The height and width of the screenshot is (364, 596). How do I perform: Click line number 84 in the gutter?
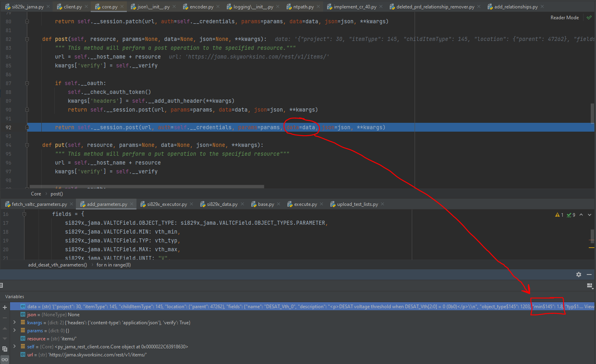pyautogui.click(x=8, y=57)
